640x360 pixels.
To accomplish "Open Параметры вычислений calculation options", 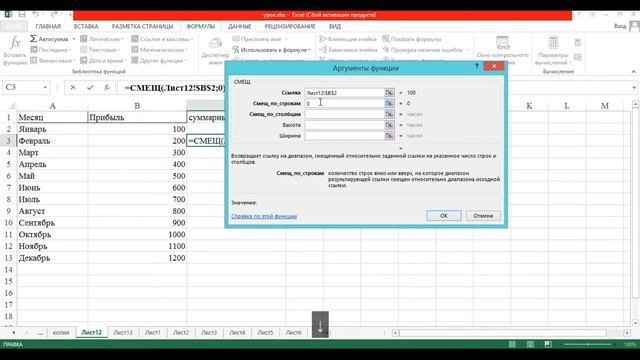I will tap(553, 50).
